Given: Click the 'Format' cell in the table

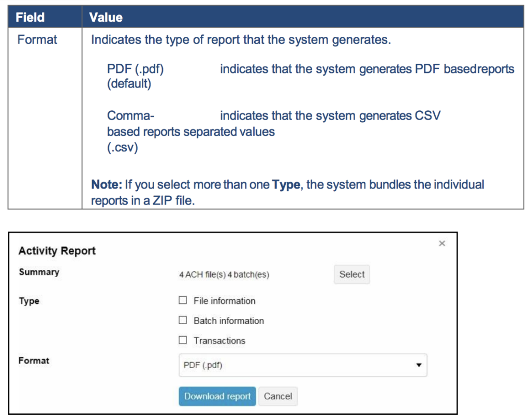Looking at the screenshot, I should tap(37, 40).
